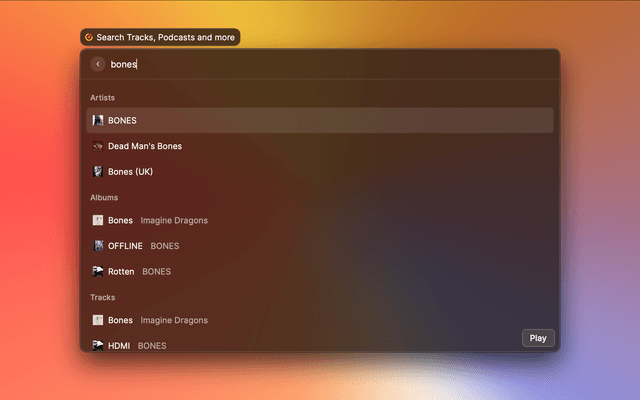Click the OFFLINE album cover art

[x=98, y=245]
